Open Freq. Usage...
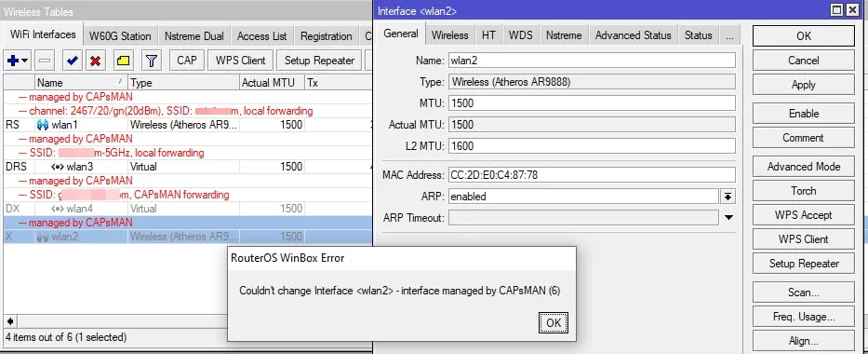Viewport: 868px width, 354px height. coord(803,317)
